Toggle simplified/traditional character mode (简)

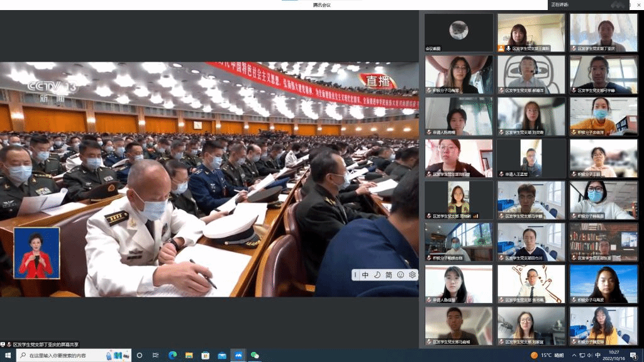(389, 275)
